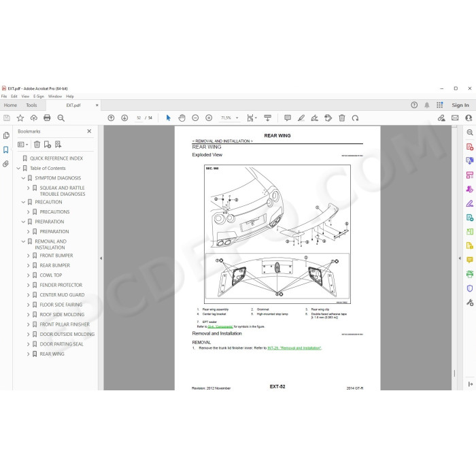Viewport: 476px width, 476px height.
Task: Open bookmark options dropdown menu
Action: tap(22, 144)
